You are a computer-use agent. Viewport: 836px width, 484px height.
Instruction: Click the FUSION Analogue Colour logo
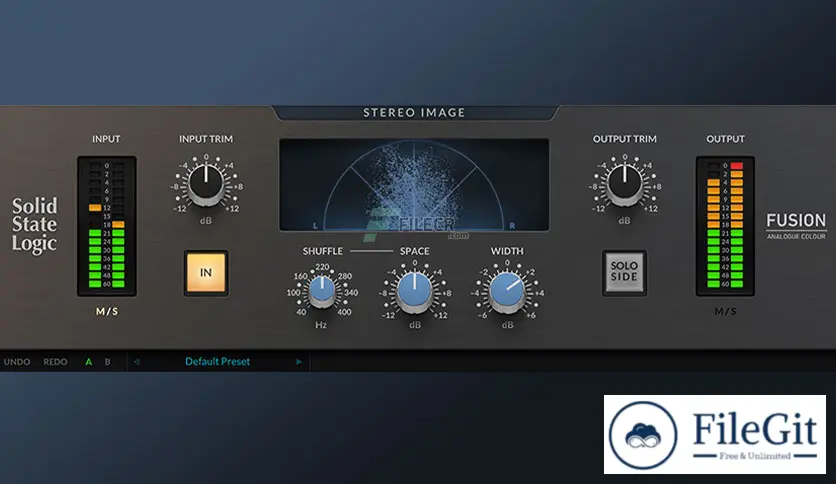pos(796,226)
